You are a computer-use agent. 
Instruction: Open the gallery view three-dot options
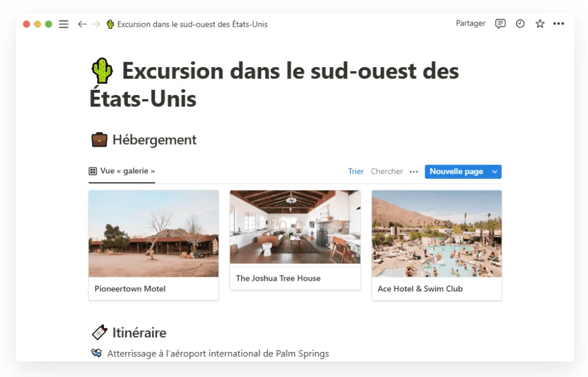pyautogui.click(x=413, y=172)
